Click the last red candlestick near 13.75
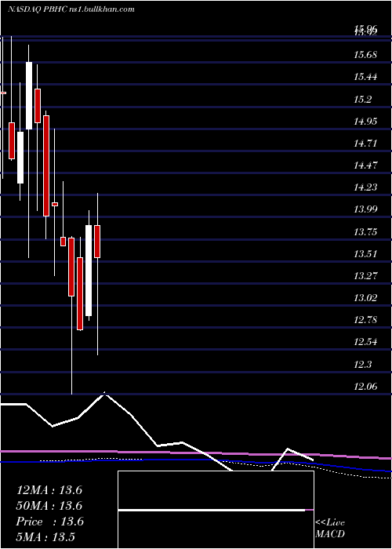Image resolution: width=392 pixels, height=549 pixels. 97,242
